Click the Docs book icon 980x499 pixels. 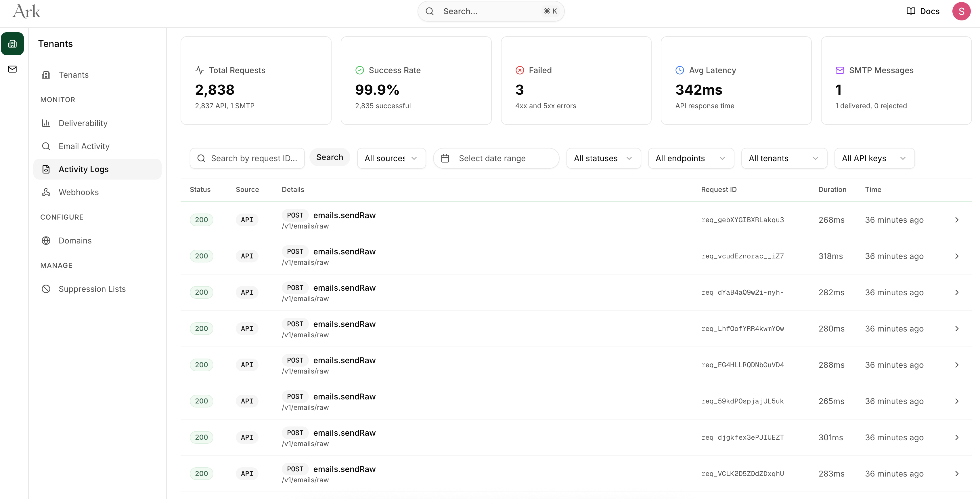tap(910, 12)
